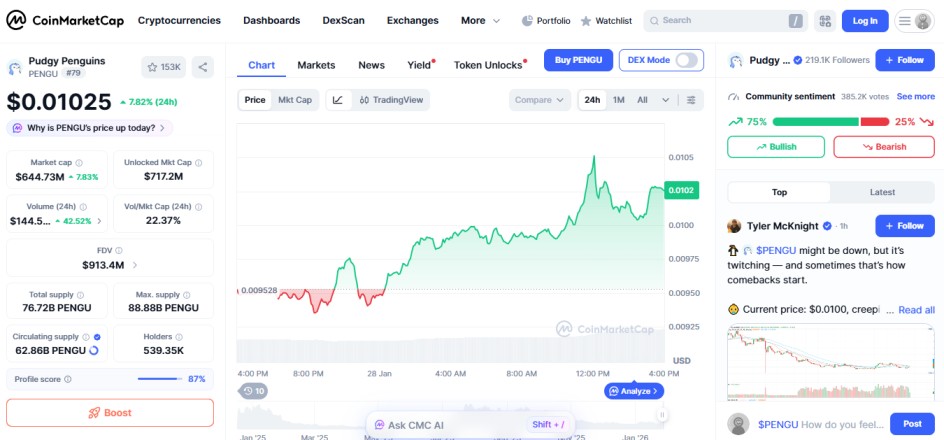This screenshot has height=440, width=944.
Task: Click the community sentiment bullish/bearish bar
Action: (831, 122)
